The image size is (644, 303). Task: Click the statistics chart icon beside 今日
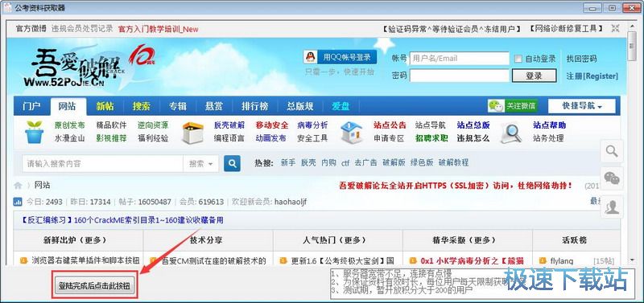click(x=18, y=201)
